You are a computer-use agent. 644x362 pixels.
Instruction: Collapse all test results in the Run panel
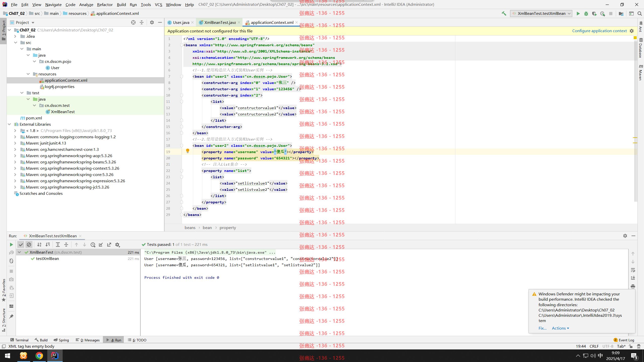pos(66,245)
